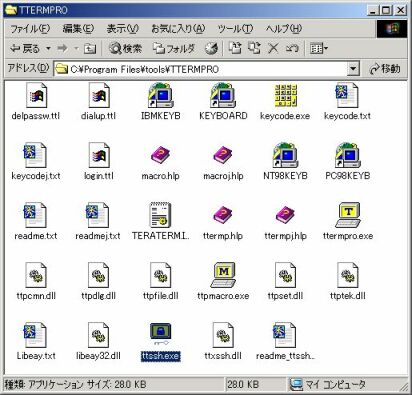Viewport: 412px width, 395px height.
Task: Open the 表示(V) menu
Action: click(x=122, y=29)
